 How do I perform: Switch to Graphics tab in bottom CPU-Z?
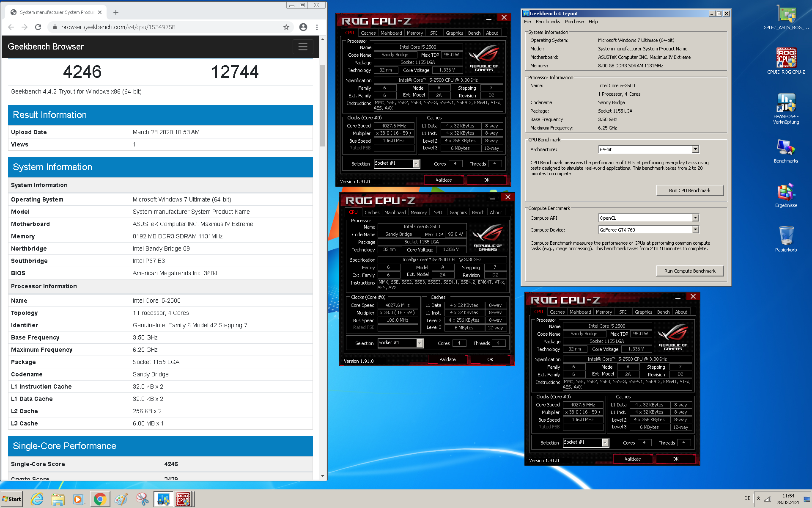point(643,312)
